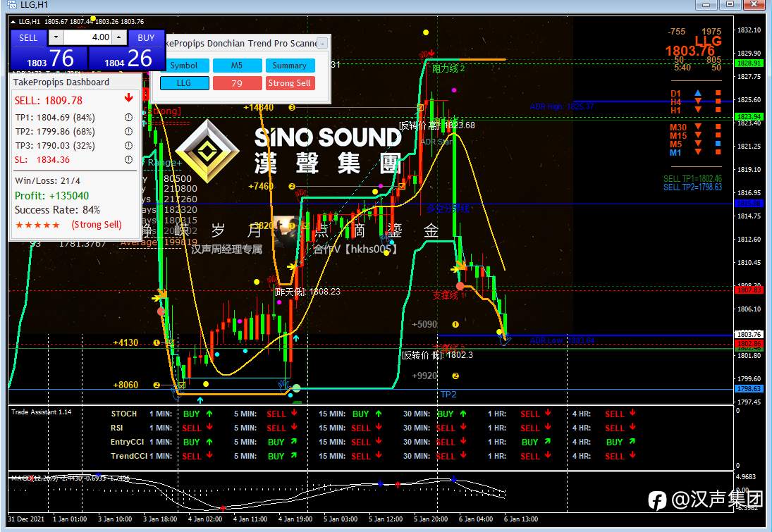Image resolution: width=772 pixels, height=532 pixels.
Task: Click the red down arrow for RSI 4 HR
Action: pyautogui.click(x=632, y=427)
